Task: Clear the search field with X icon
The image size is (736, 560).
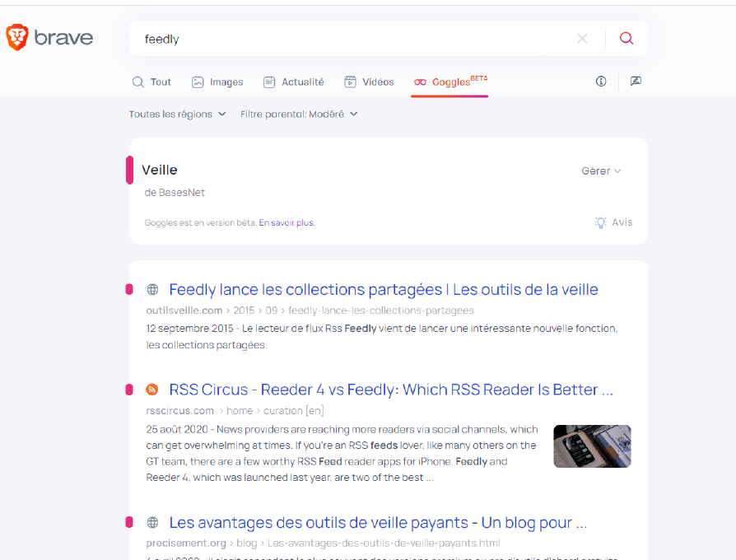Action: [582, 39]
